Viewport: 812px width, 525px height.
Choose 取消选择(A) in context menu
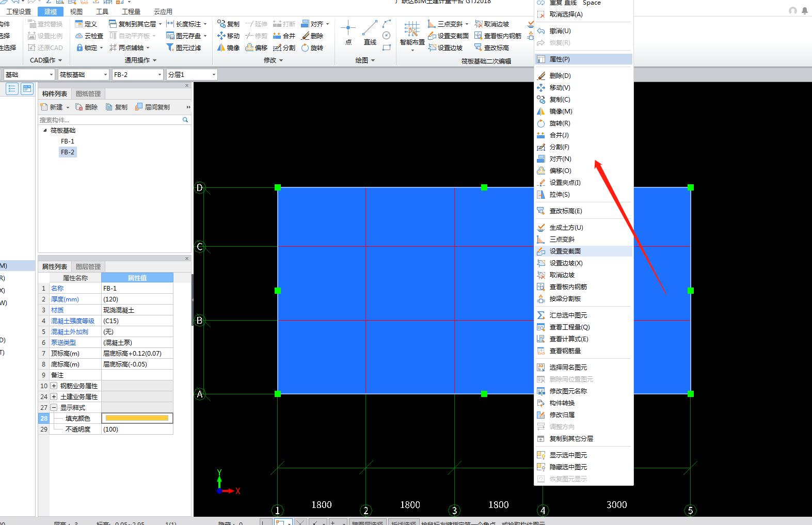click(x=584, y=14)
